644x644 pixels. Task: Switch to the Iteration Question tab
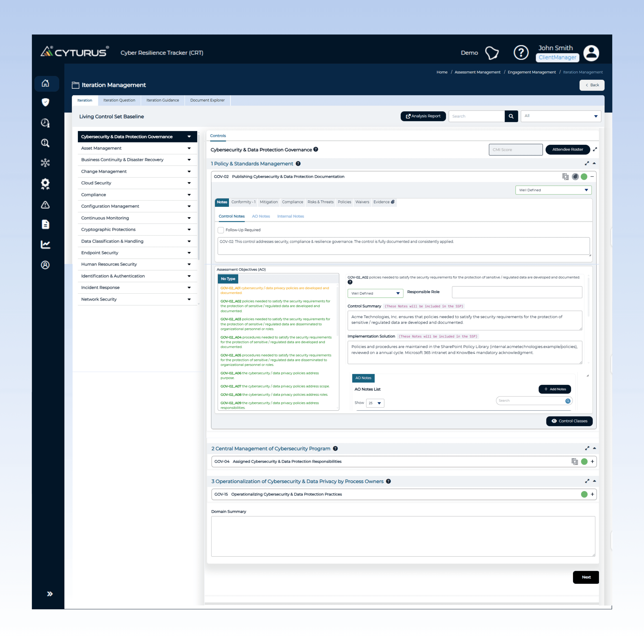119,100
